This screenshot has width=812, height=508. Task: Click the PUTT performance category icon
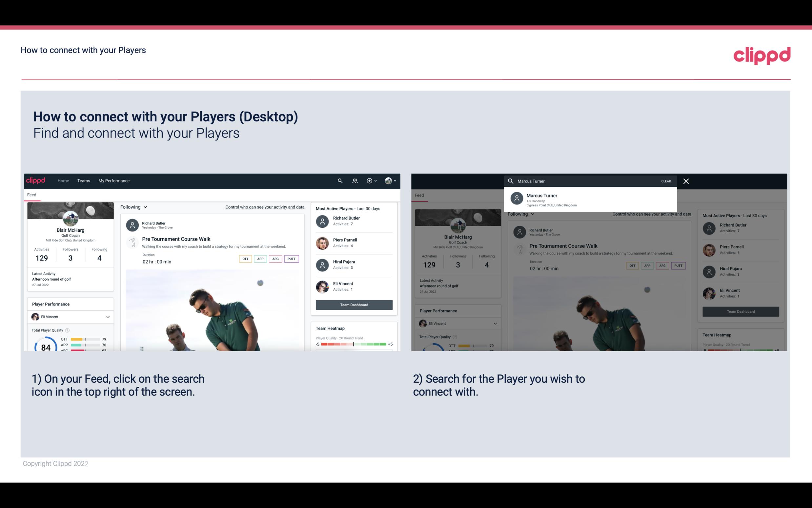292,259
